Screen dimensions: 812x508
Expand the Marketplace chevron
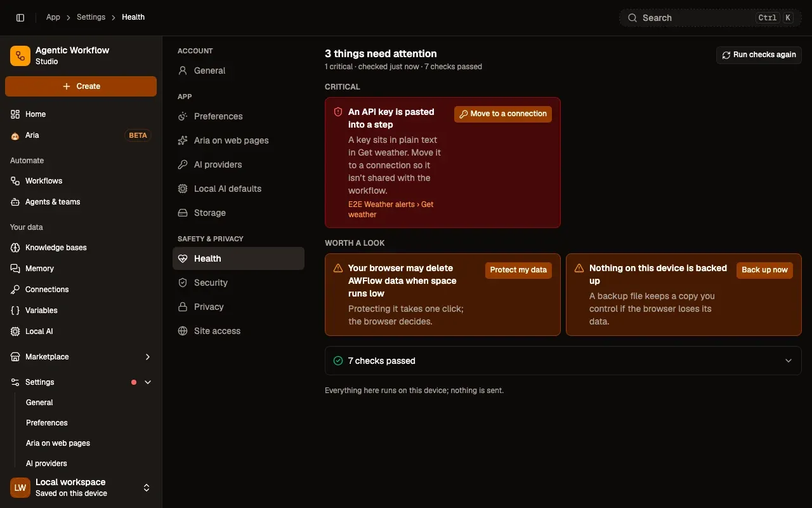148,357
